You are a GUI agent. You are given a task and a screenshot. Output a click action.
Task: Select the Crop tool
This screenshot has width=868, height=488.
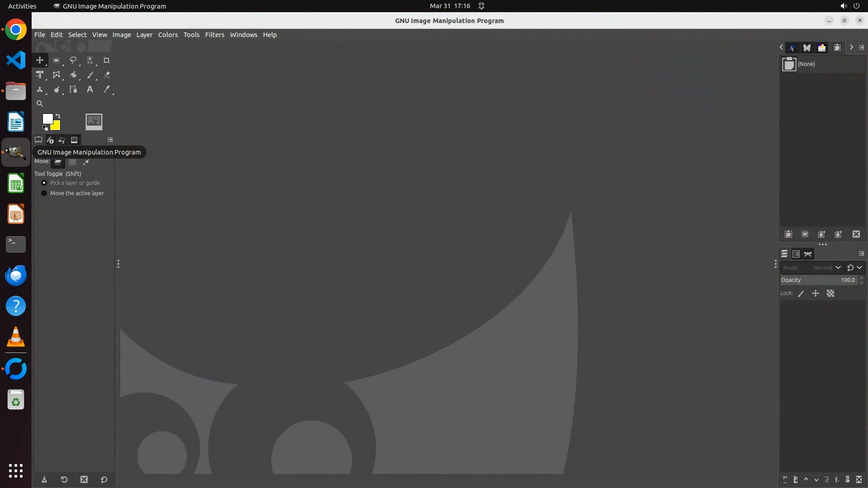point(107,60)
